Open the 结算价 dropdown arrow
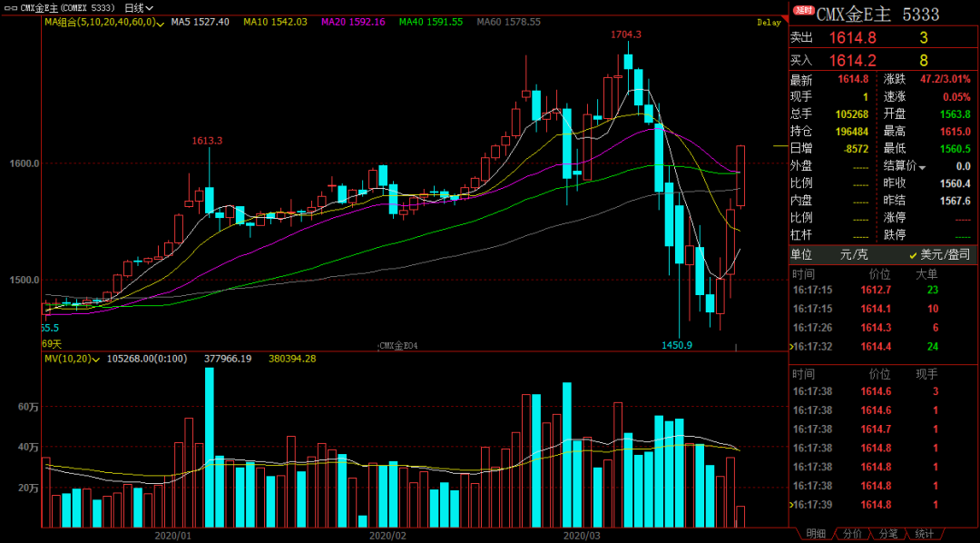 (x=923, y=167)
